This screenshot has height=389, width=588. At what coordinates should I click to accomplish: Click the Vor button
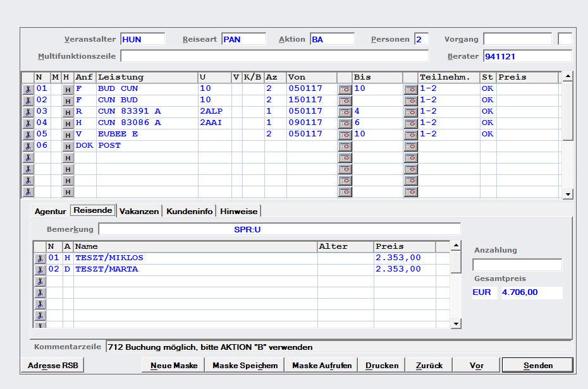[x=477, y=366]
